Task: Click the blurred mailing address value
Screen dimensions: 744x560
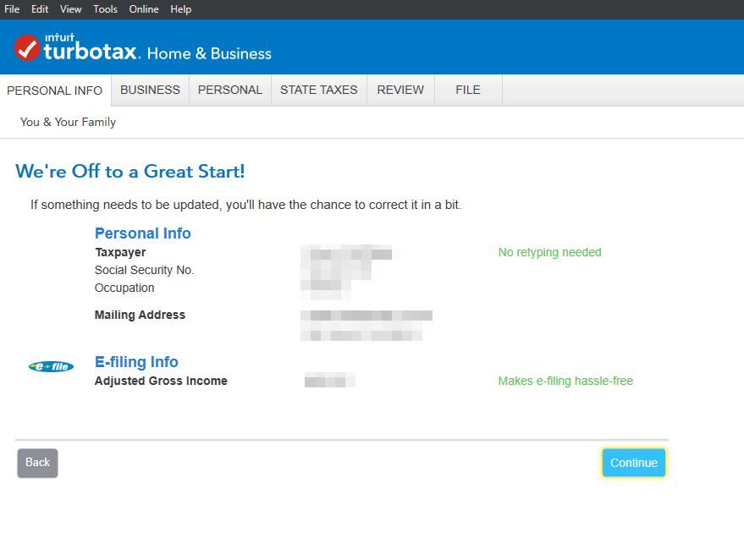Action: (x=366, y=326)
